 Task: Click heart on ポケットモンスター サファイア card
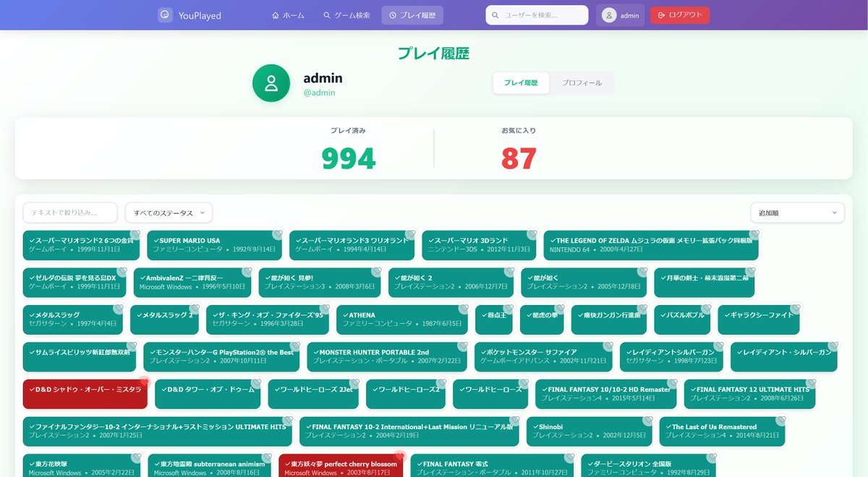(608, 346)
